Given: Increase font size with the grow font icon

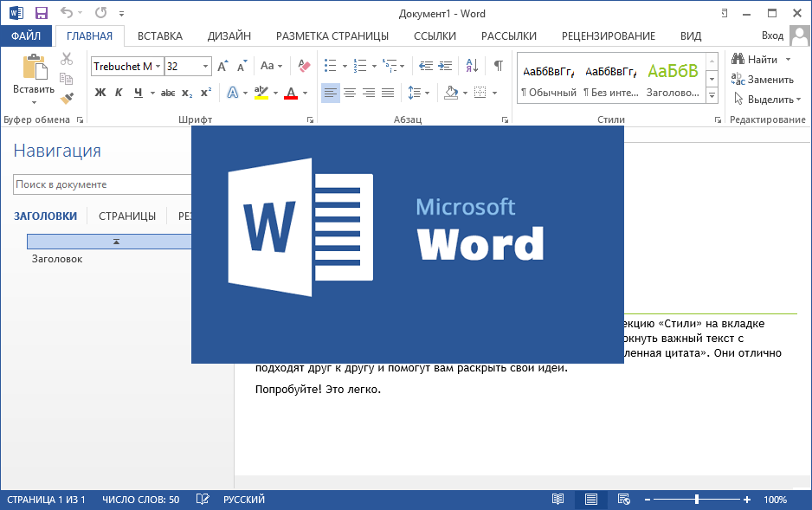Looking at the screenshot, I should (223, 66).
